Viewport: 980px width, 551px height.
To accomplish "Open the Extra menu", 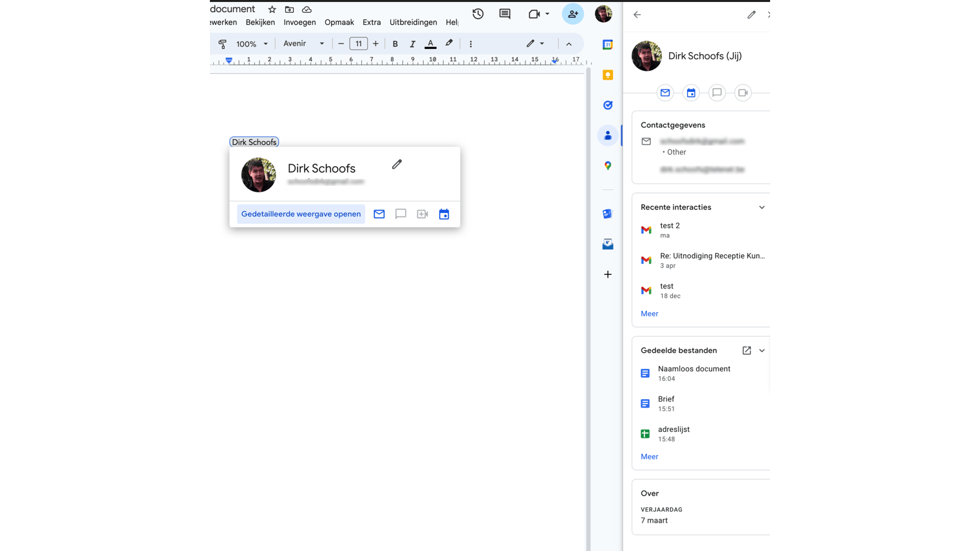I will (x=372, y=23).
